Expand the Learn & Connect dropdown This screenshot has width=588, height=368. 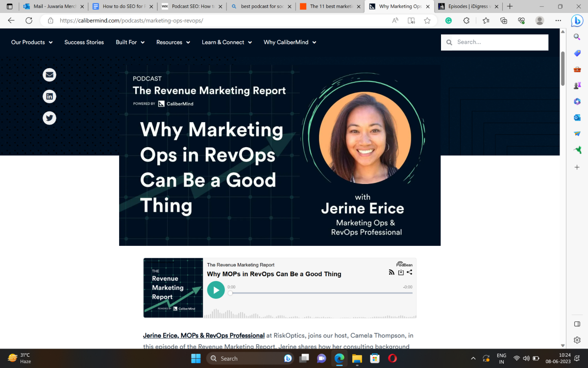pyautogui.click(x=227, y=42)
